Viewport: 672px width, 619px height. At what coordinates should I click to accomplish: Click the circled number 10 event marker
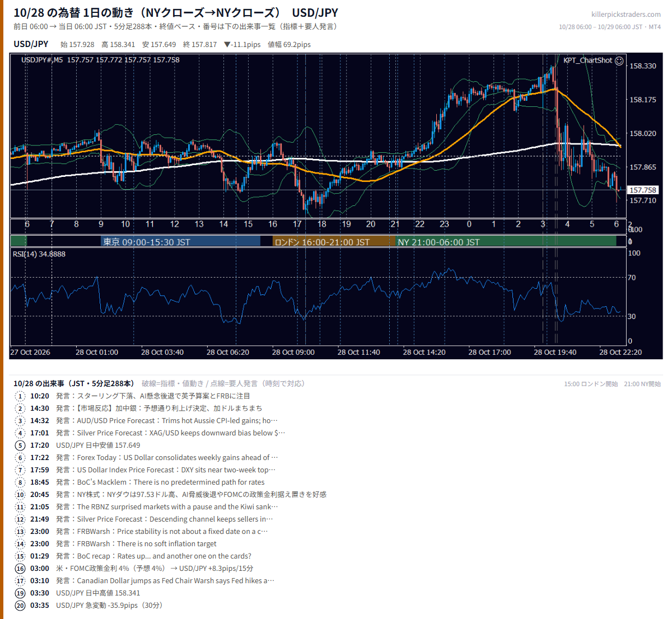[x=20, y=495]
